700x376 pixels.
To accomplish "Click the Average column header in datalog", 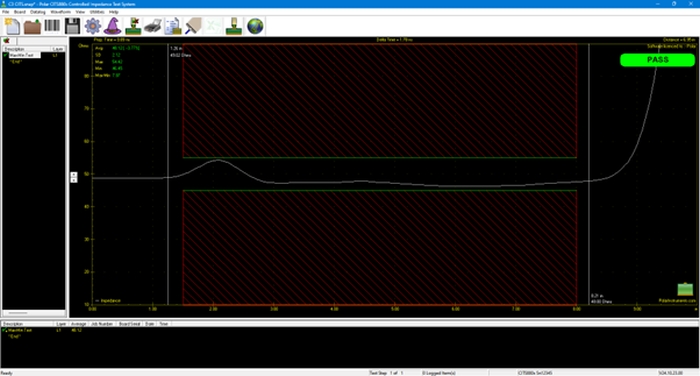I will (79, 324).
